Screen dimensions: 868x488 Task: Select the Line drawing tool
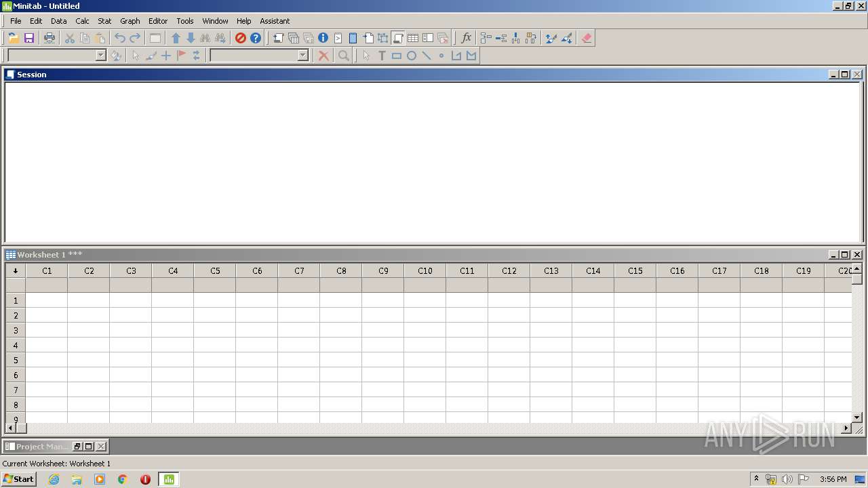(x=427, y=56)
